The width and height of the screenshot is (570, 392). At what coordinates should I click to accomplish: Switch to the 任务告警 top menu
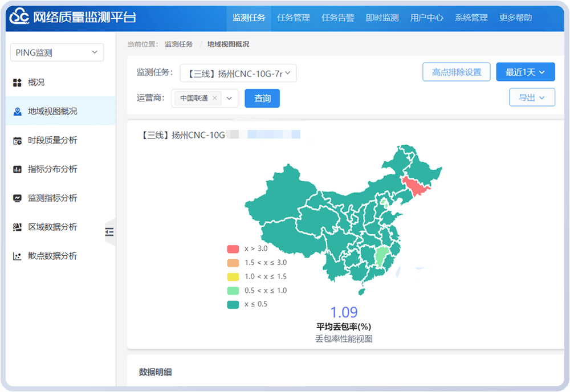[x=337, y=18]
